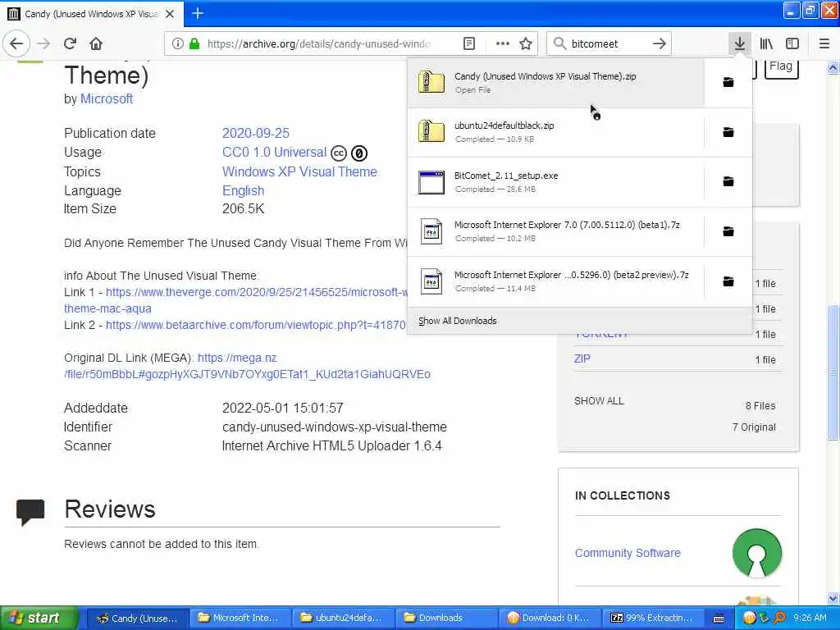
Task: Open Microsoft Internet Explorer 7.0 beta1 7z
Action: pyautogui.click(x=555, y=231)
